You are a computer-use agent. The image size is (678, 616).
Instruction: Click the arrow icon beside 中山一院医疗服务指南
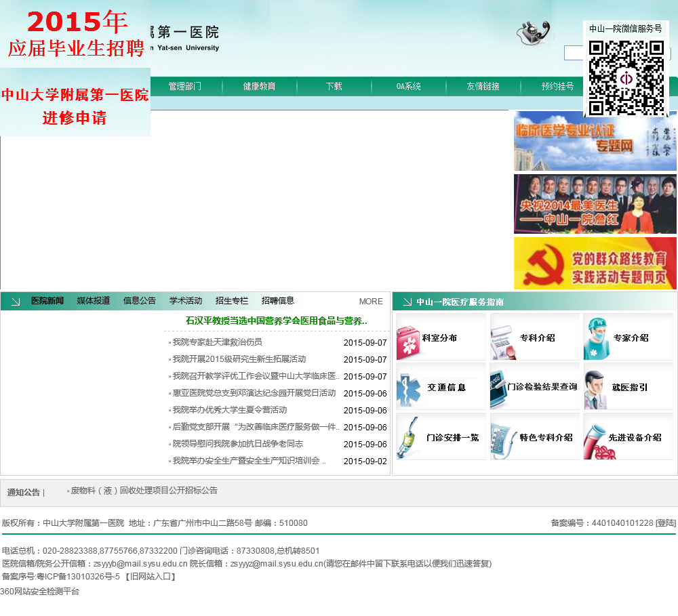pos(407,302)
